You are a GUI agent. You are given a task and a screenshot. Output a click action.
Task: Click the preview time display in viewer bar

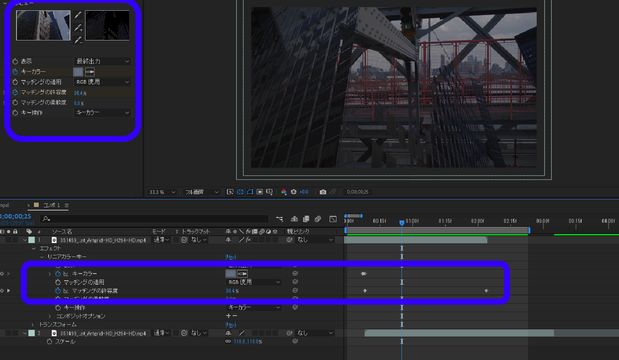pos(357,192)
